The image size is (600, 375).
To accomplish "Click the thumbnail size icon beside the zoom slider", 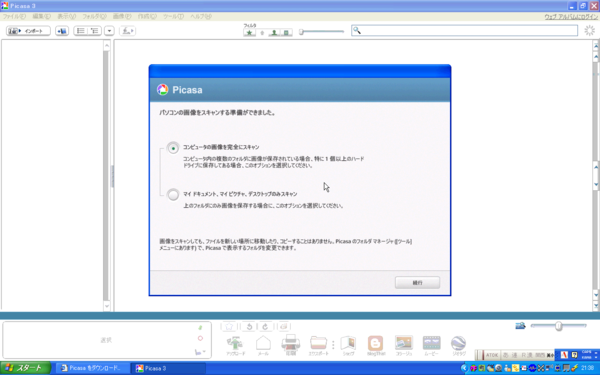I will 520,326.
